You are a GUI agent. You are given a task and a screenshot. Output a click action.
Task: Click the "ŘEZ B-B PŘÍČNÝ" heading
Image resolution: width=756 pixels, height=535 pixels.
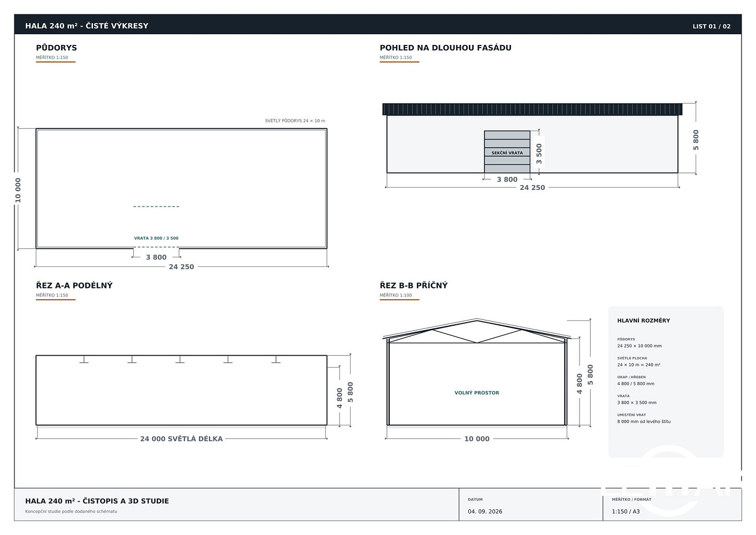coord(413,286)
